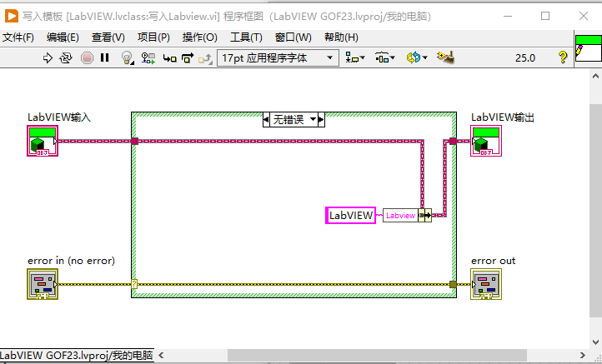602x364 pixels.
Task: Maximize the block diagram window
Action: pos(545,16)
